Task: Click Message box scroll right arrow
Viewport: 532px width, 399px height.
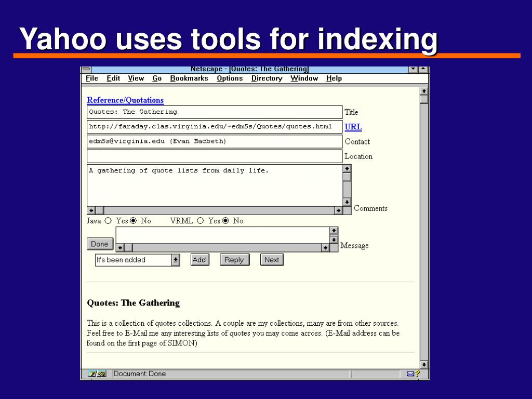Action: pyautogui.click(x=325, y=248)
